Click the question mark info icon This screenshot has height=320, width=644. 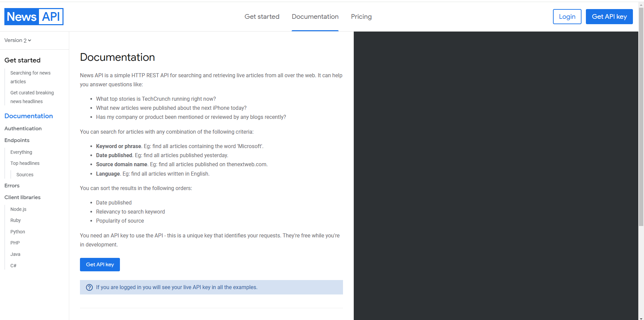[x=89, y=287]
